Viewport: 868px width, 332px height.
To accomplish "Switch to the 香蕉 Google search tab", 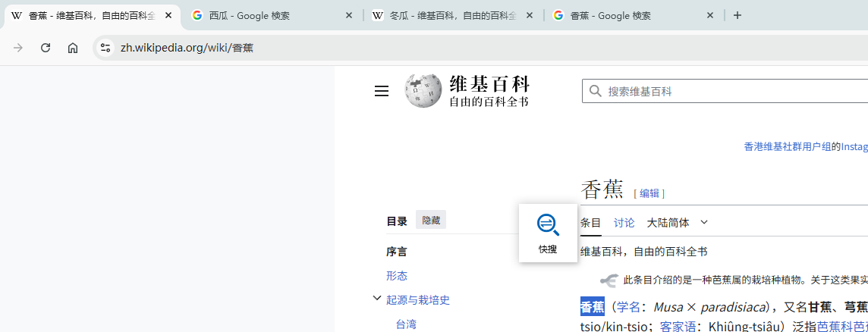I will click(633, 15).
